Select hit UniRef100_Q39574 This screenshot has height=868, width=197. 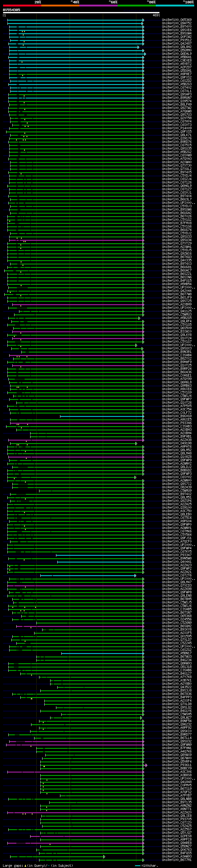point(177,101)
